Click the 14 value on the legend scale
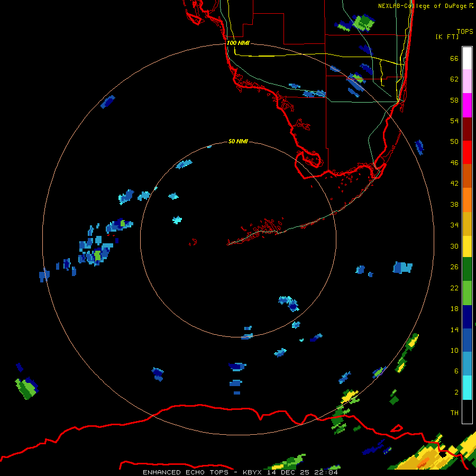The width and height of the screenshot is (476, 476). 454,329
